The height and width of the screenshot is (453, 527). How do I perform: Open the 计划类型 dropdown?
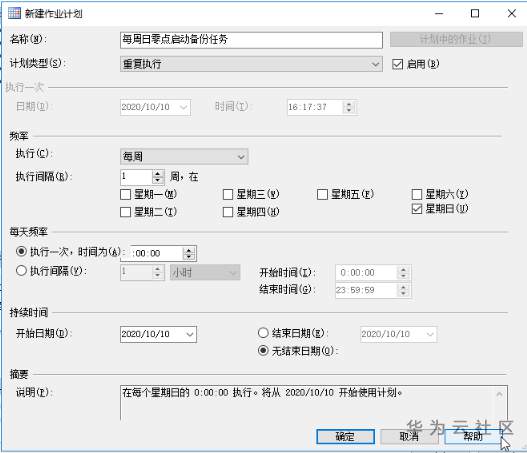point(251,64)
